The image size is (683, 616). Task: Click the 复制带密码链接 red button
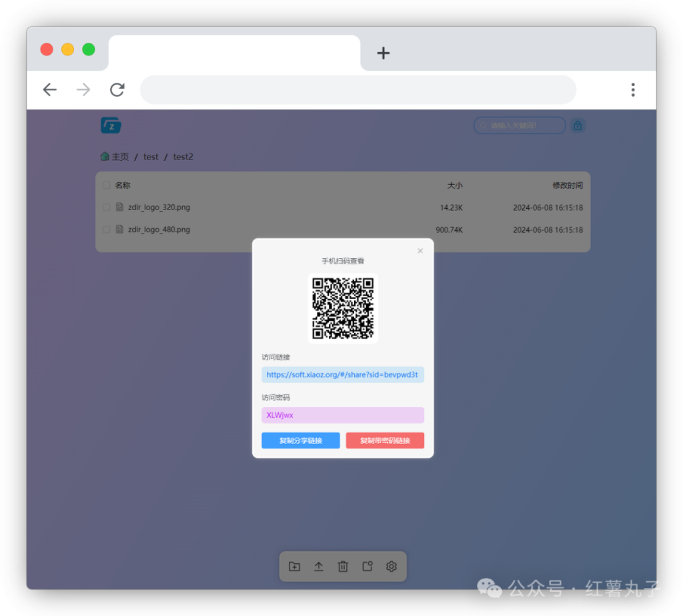[385, 440]
